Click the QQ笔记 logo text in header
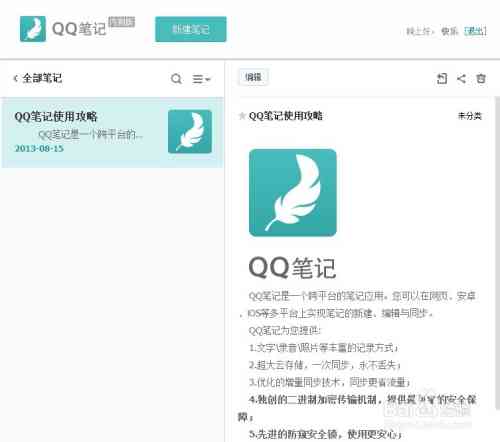 79,29
